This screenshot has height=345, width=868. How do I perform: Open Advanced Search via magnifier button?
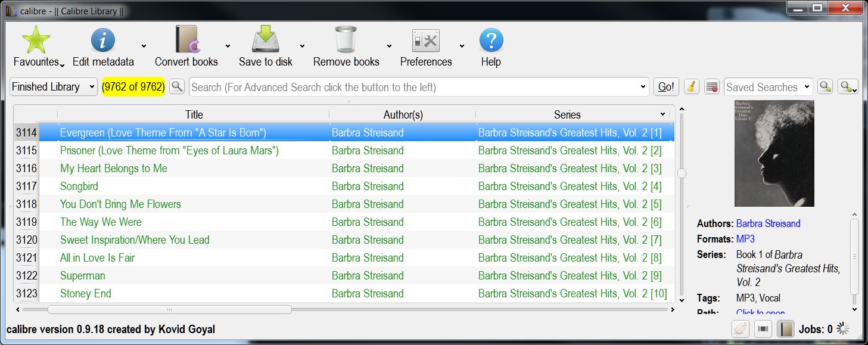pyautogui.click(x=177, y=86)
